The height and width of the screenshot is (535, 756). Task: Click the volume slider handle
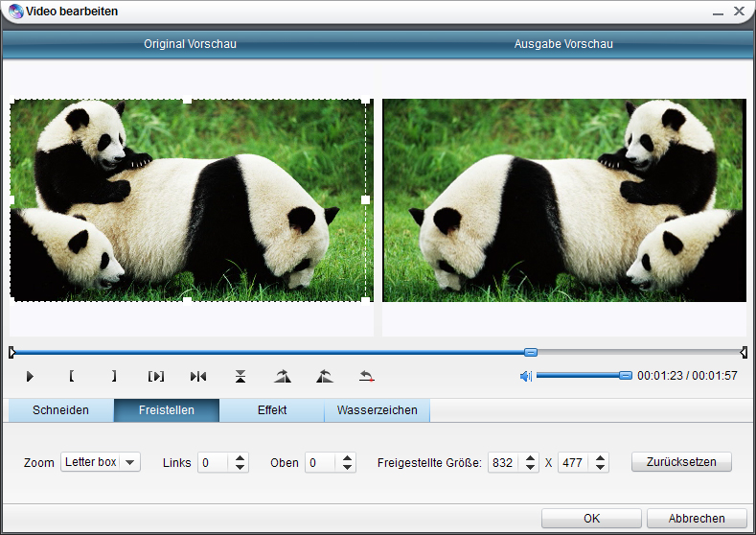click(x=626, y=376)
